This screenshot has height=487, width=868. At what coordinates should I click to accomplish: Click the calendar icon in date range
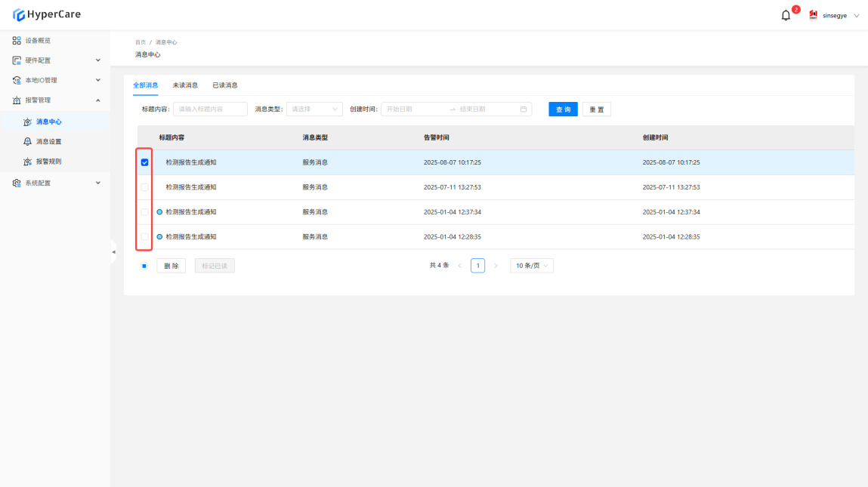(x=524, y=109)
